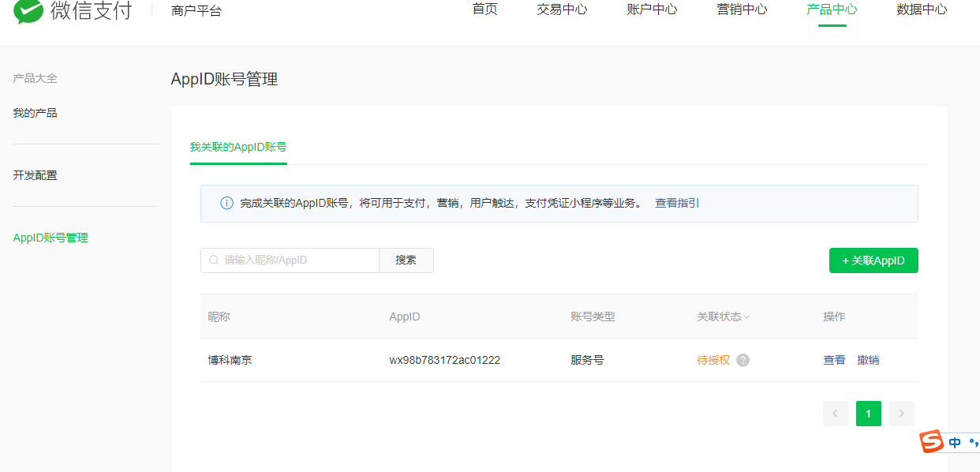Go to previous page arrow
The width and height of the screenshot is (980, 472).
836,414
